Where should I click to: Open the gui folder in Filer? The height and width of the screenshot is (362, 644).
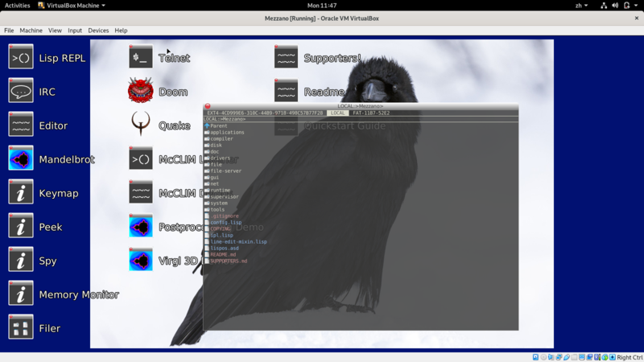click(212, 177)
